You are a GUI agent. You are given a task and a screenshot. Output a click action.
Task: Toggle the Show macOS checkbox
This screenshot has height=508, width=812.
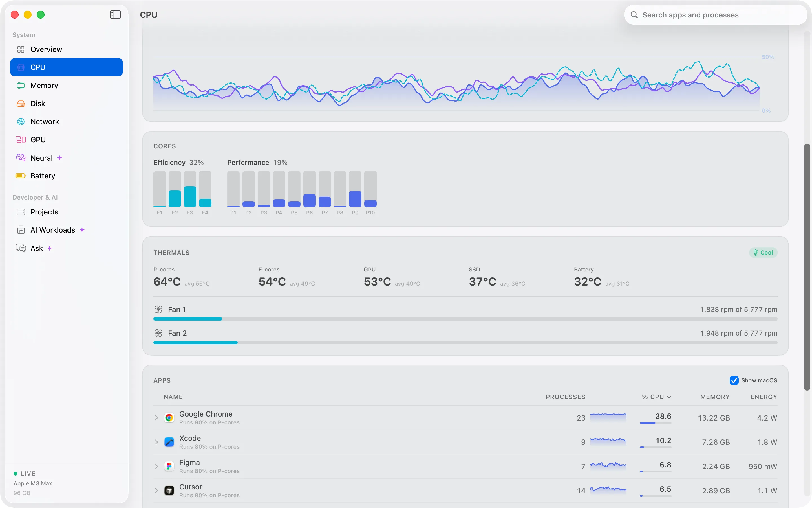click(x=734, y=380)
